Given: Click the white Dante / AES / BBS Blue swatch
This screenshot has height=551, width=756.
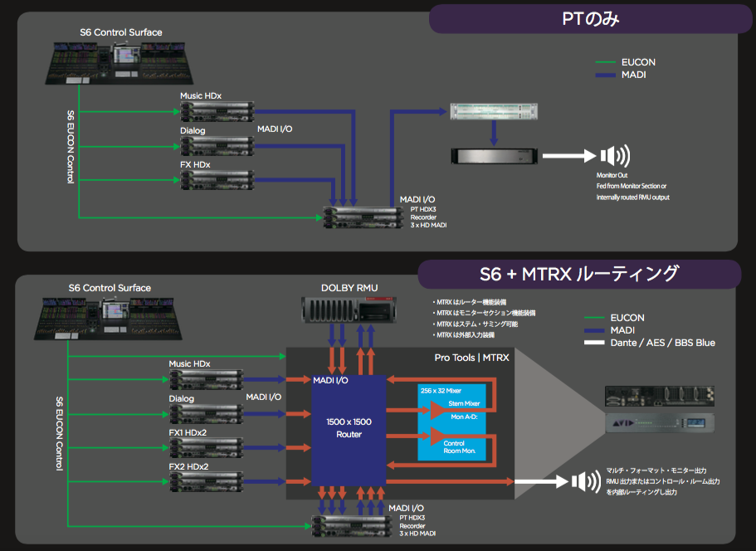Looking at the screenshot, I should [594, 343].
